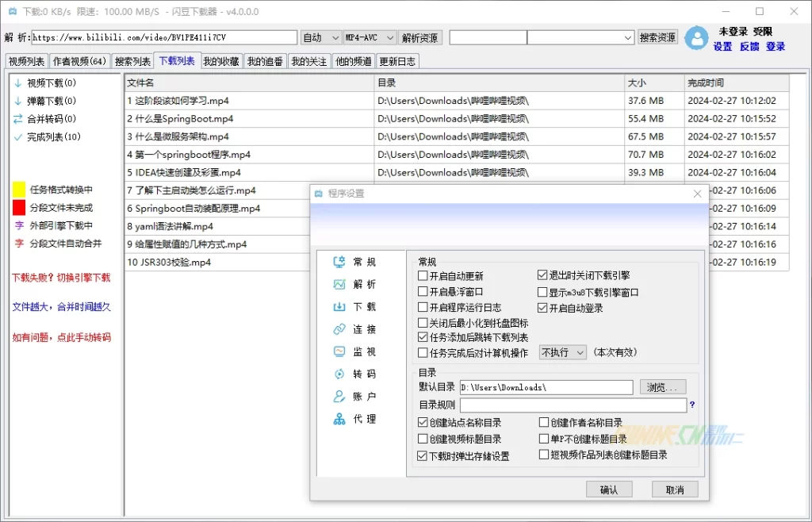Open the 更新日志 tab
The width and height of the screenshot is (812, 522).
click(x=397, y=61)
